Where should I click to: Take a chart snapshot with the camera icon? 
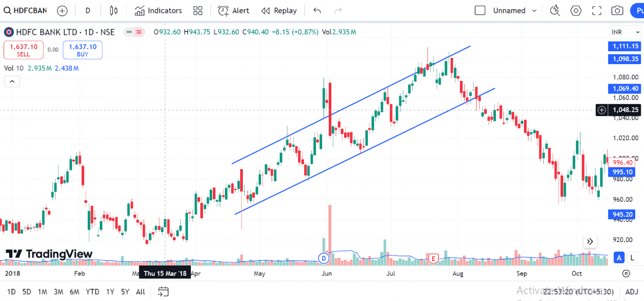pos(617,10)
